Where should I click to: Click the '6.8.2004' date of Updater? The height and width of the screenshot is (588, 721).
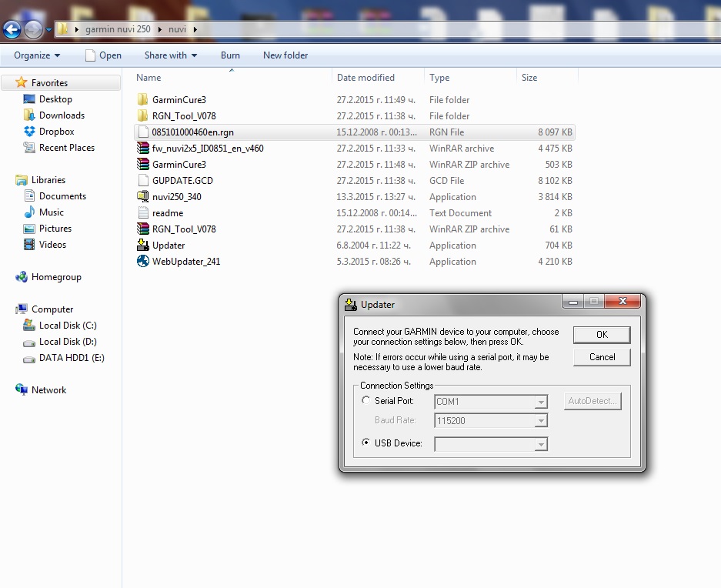point(373,246)
